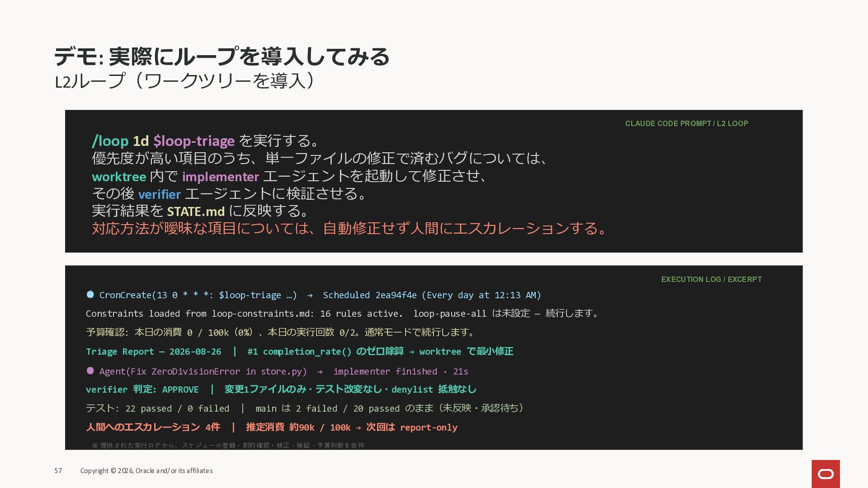Click Agent(Fix ZeroDivisionError in store.py) text
The image size is (868, 488).
203,371
